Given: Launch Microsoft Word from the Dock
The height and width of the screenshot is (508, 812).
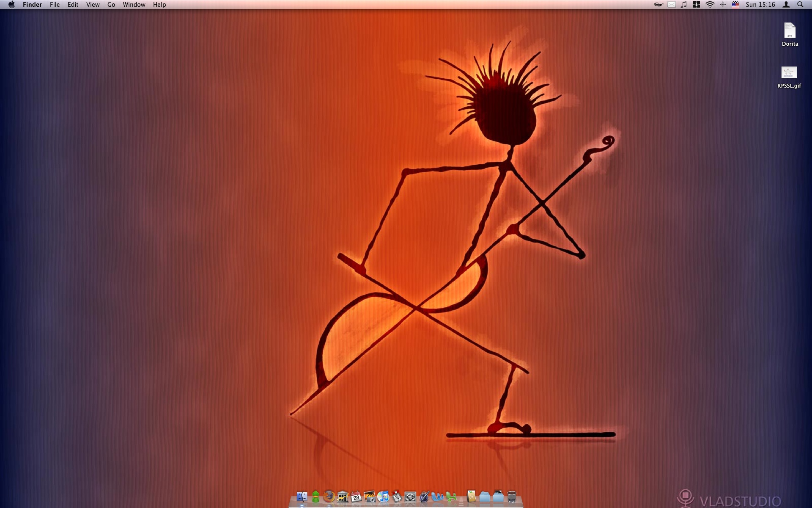Looking at the screenshot, I should (x=437, y=497).
